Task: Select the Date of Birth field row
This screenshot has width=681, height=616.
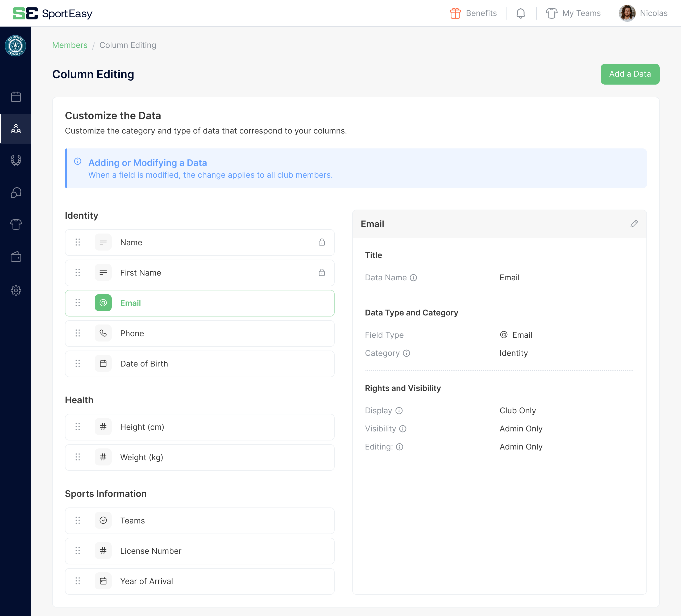Action: pos(199,364)
